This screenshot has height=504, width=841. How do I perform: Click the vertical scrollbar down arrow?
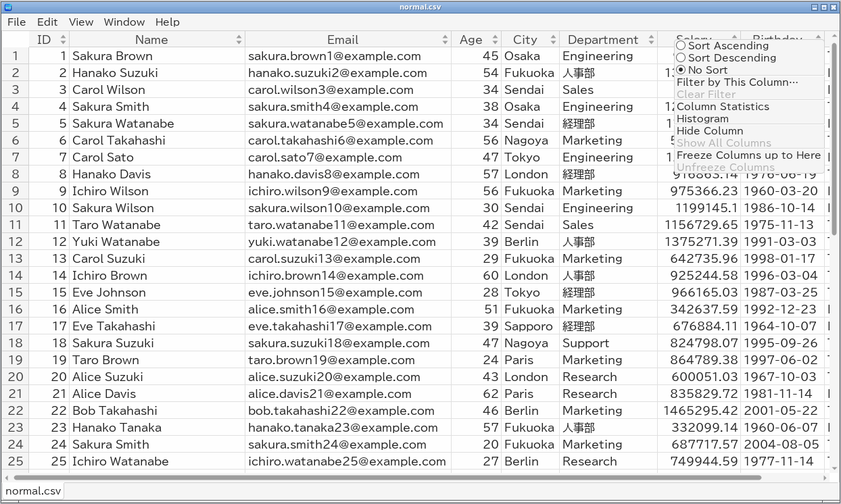point(834,468)
